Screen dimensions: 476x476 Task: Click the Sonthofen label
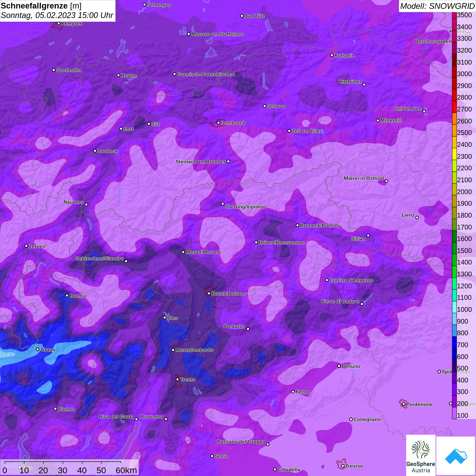click(x=69, y=70)
